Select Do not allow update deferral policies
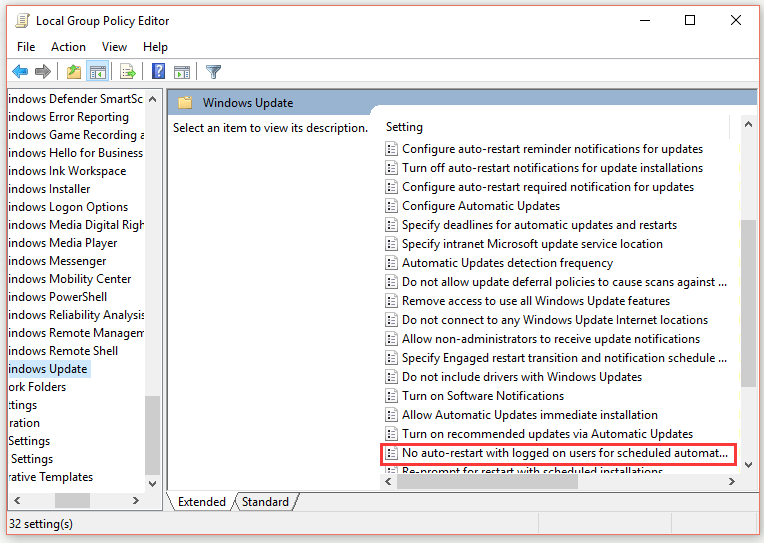Image resolution: width=764 pixels, height=543 pixels. click(564, 282)
